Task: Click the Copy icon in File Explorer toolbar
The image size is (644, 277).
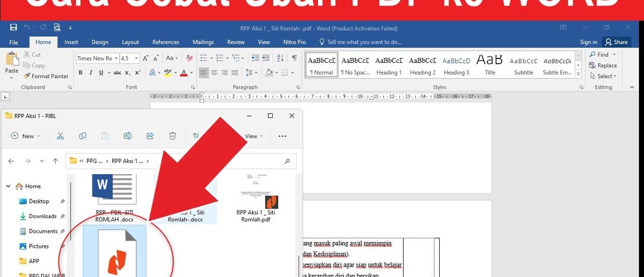Action: click(x=83, y=136)
